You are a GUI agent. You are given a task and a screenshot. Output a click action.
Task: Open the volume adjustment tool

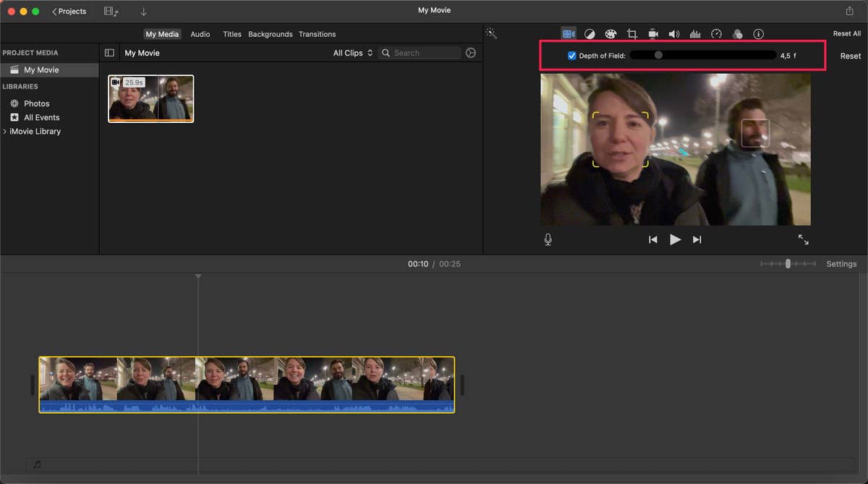674,34
